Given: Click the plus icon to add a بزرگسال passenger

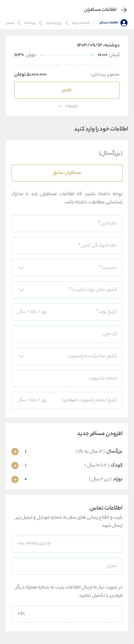Looking at the screenshot, I should click(x=15, y=451).
